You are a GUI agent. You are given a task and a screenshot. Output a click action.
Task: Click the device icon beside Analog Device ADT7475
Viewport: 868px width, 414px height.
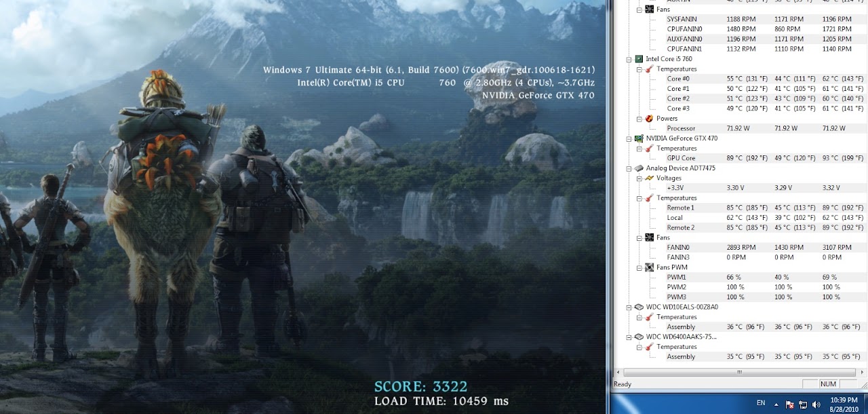[639, 168]
